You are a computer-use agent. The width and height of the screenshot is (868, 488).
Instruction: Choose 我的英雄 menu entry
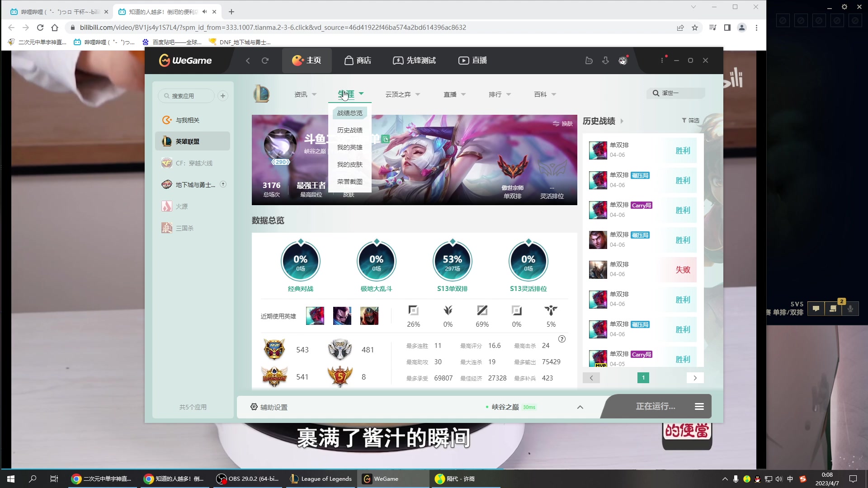pyautogui.click(x=350, y=147)
